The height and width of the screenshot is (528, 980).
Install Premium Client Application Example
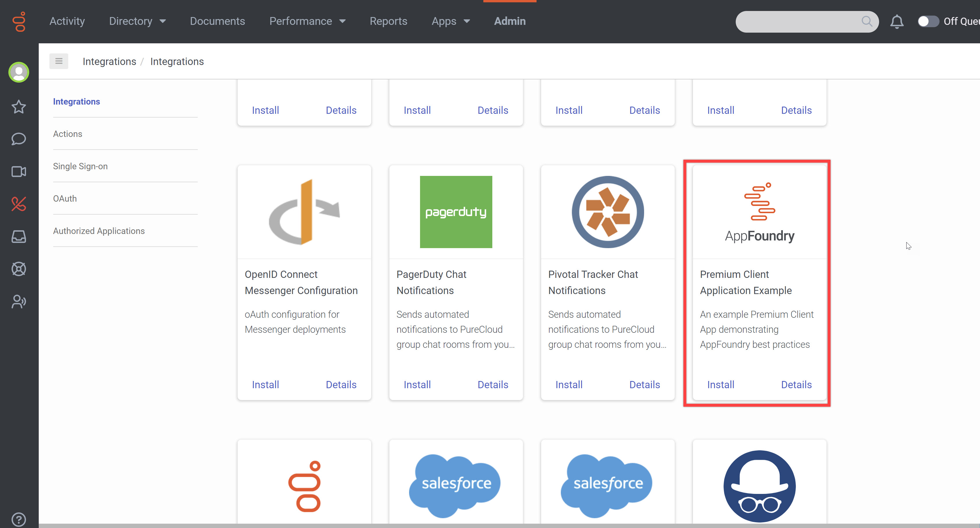[x=720, y=385]
